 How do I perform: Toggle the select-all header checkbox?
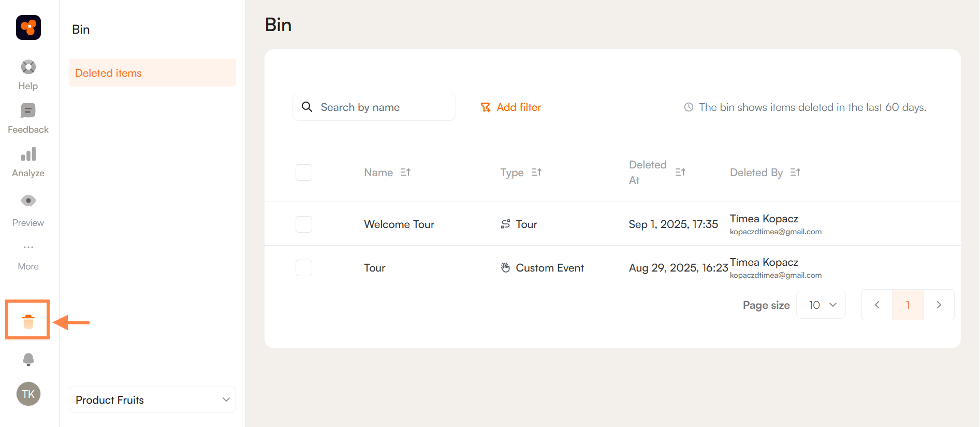pos(304,173)
